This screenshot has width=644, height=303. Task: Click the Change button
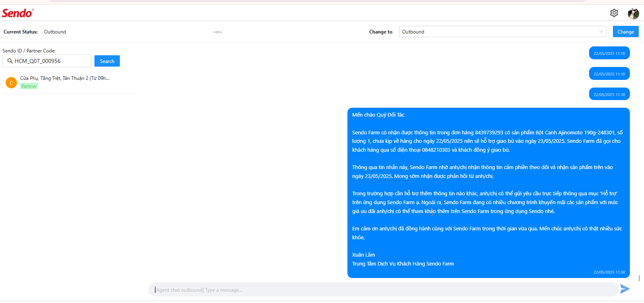point(625,31)
